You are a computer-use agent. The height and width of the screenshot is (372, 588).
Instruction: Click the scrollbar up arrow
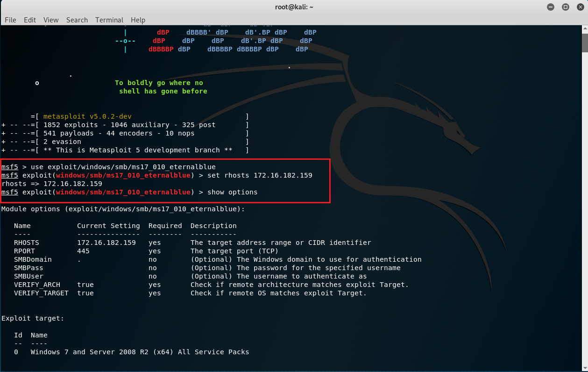click(585, 29)
